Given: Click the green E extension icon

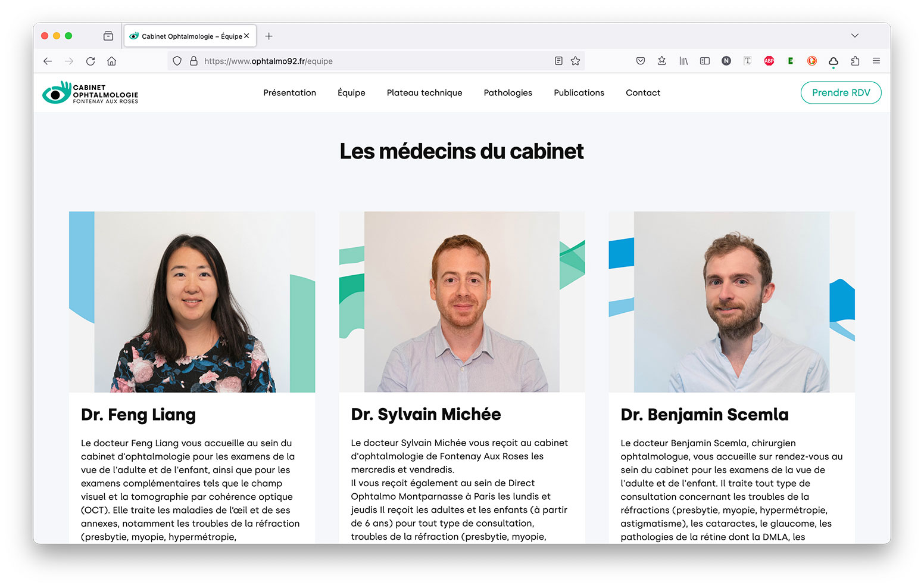Looking at the screenshot, I should tap(791, 61).
